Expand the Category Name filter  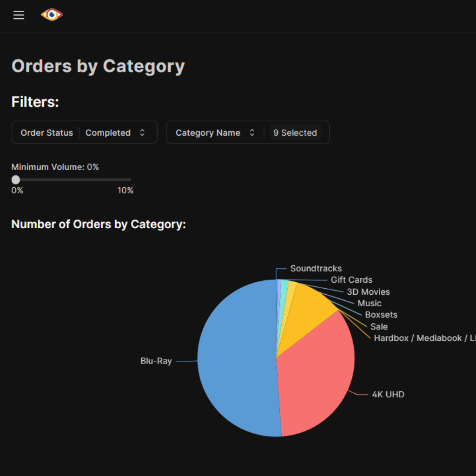tap(208, 132)
